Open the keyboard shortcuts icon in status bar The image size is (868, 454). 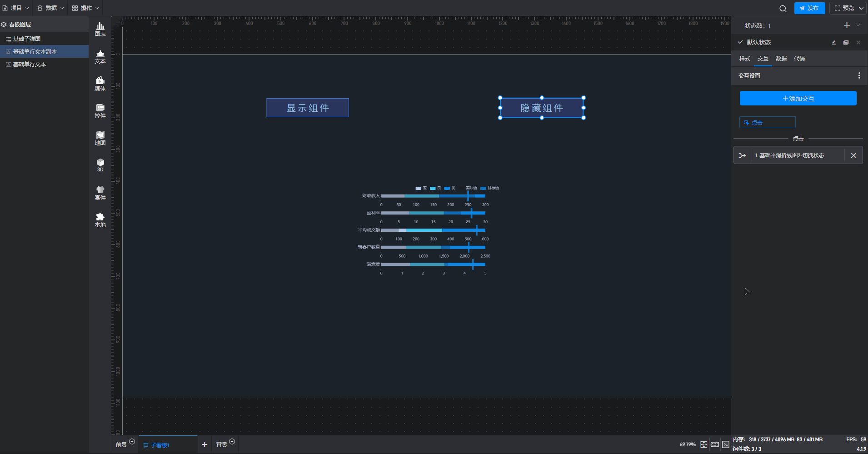(715, 444)
